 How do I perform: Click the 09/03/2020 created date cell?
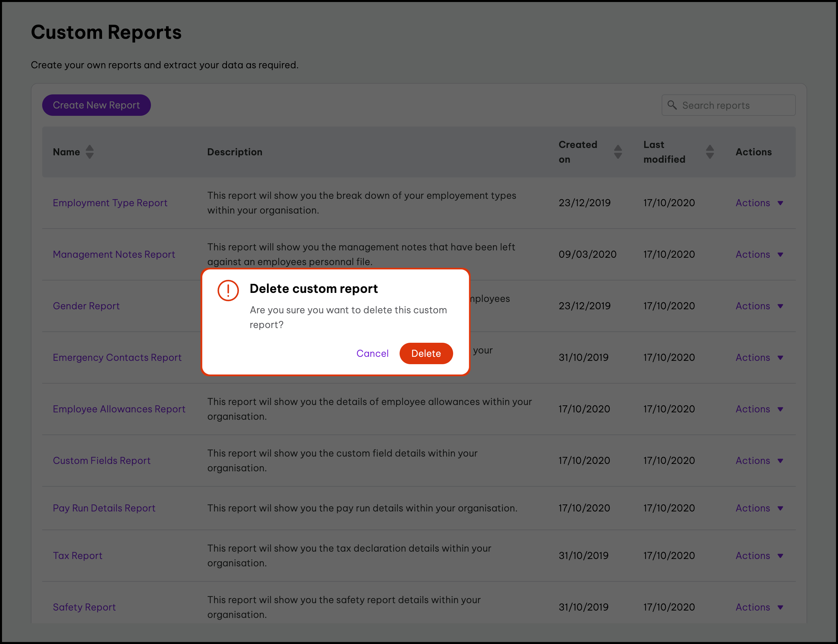(x=587, y=254)
